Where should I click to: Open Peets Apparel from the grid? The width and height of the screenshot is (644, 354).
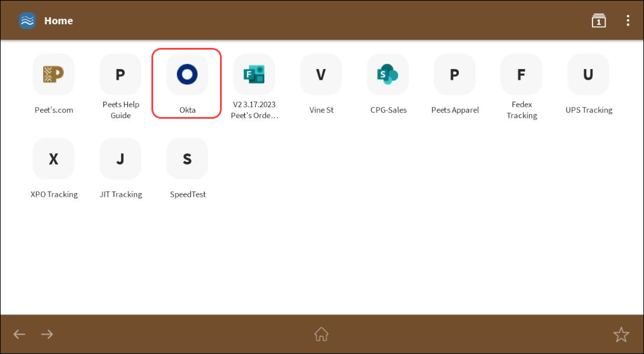[454, 74]
